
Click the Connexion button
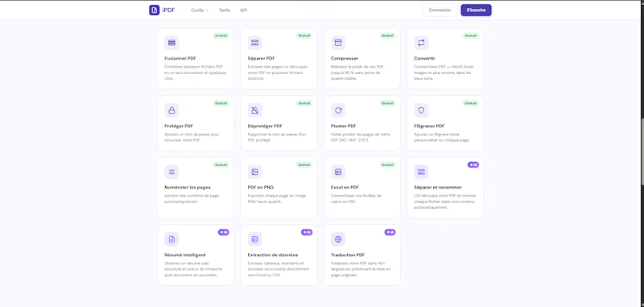pos(440,10)
